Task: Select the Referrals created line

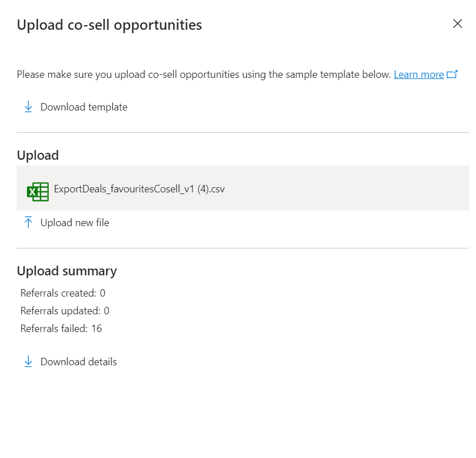Action: 63,293
